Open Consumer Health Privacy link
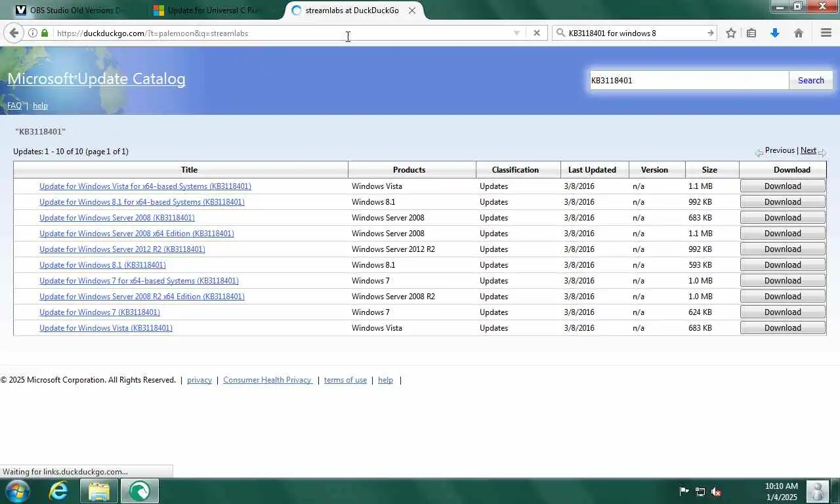This screenshot has width=840, height=504. tap(268, 380)
